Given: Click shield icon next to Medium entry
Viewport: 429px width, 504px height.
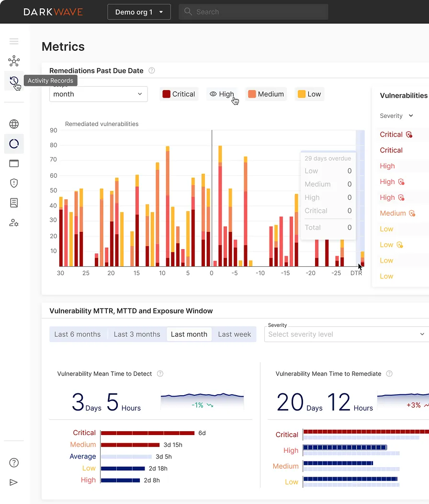Looking at the screenshot, I should (x=412, y=213).
